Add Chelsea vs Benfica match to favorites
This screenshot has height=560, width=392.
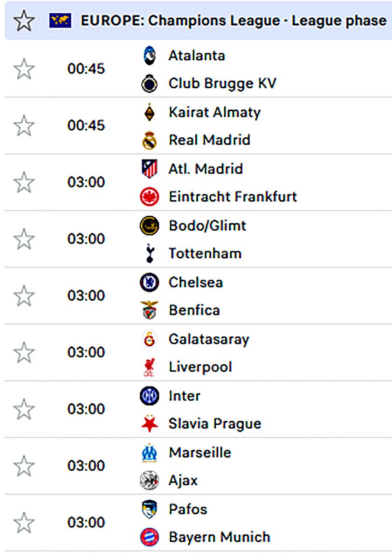click(23, 296)
